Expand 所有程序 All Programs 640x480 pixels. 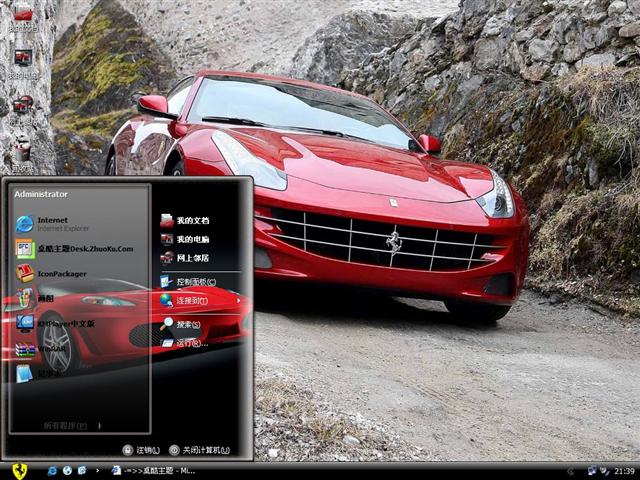click(x=71, y=425)
